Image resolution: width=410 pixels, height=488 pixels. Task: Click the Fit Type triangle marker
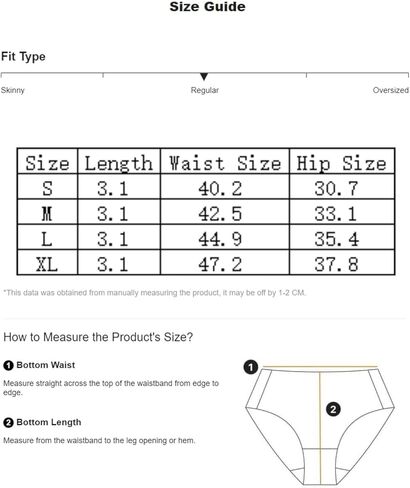204,77
